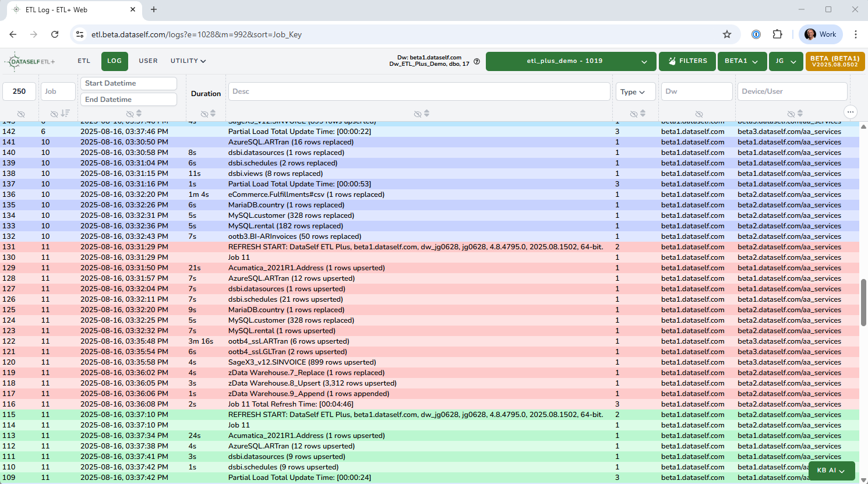Click the more options ellipsis button
The width and height of the screenshot is (868, 484).
coord(850,112)
